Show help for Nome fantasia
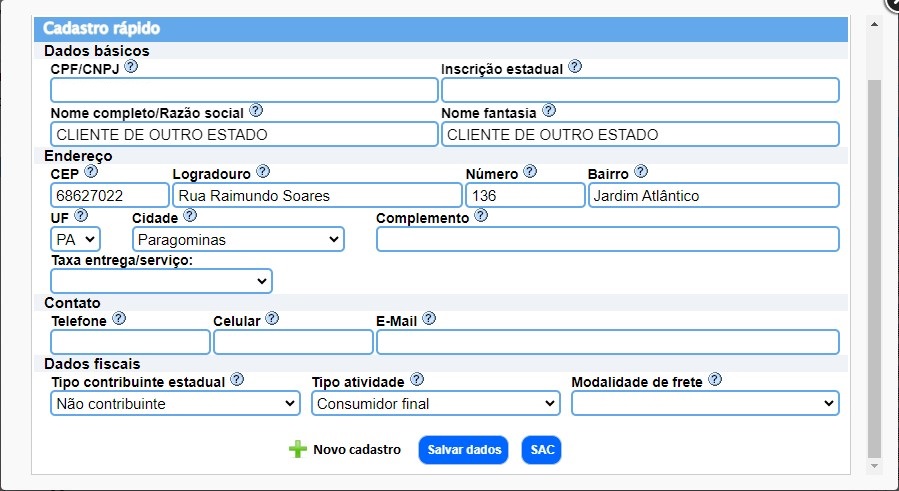 [549, 110]
